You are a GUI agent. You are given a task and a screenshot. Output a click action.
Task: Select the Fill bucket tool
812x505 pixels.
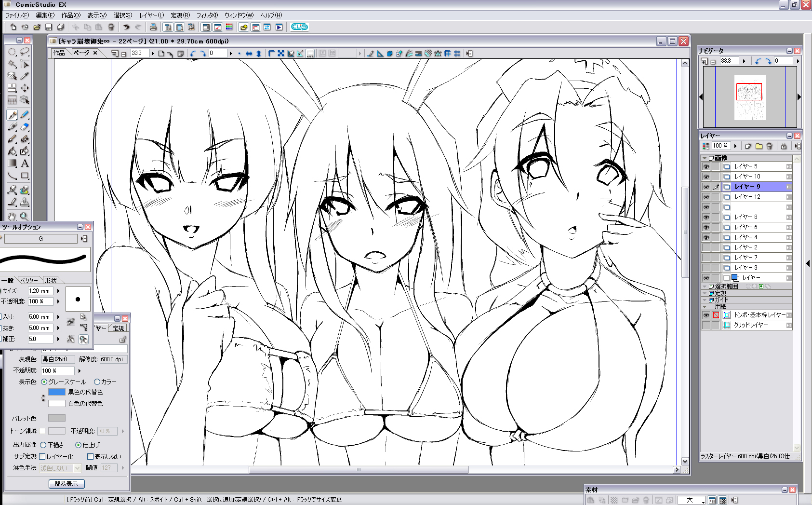tap(12, 151)
